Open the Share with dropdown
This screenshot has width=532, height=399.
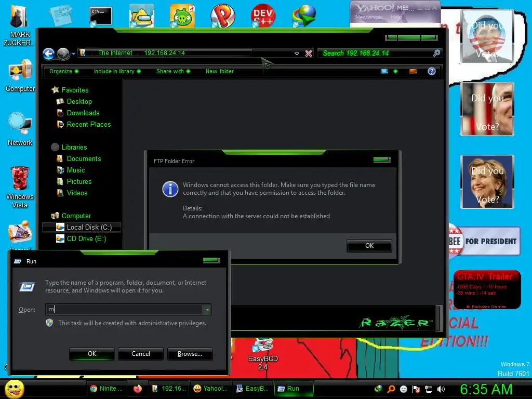pos(173,71)
